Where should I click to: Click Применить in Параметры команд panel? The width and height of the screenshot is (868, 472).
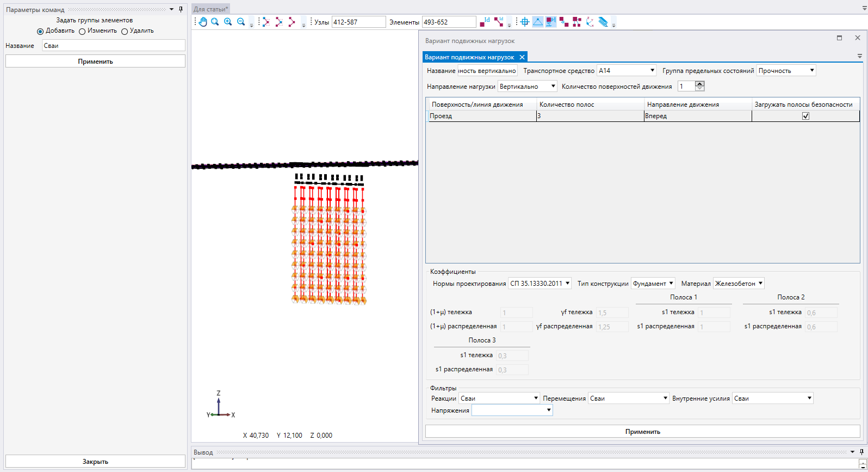(x=95, y=62)
